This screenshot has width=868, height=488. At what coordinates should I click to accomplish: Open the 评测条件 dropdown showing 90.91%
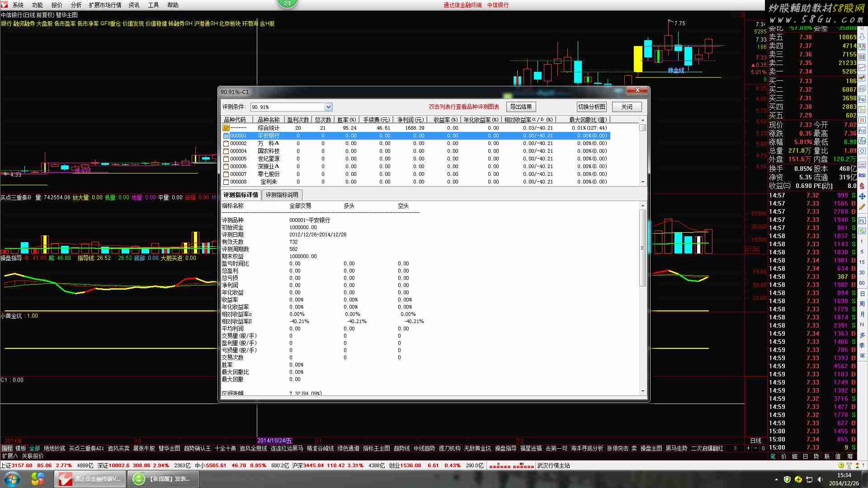tap(328, 107)
